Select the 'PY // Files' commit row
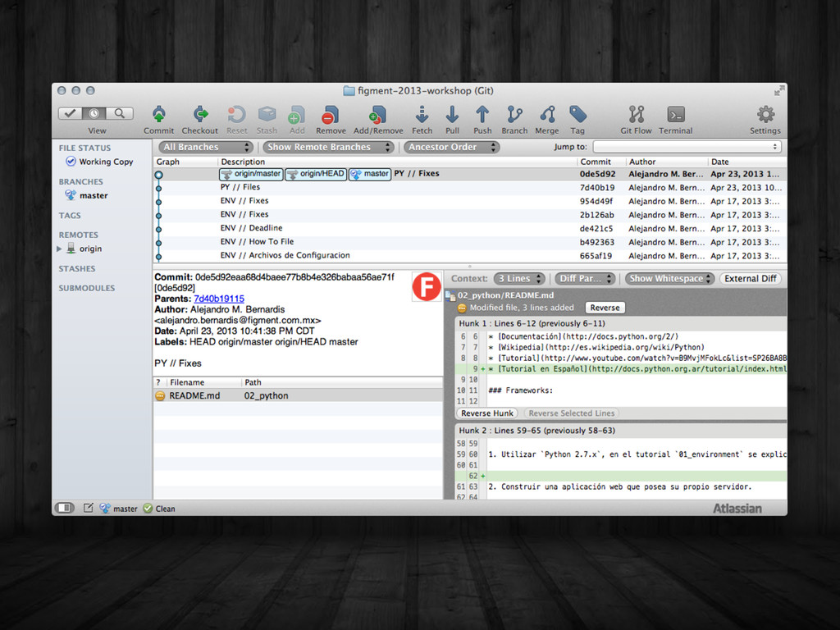The width and height of the screenshot is (840, 630). click(470, 188)
